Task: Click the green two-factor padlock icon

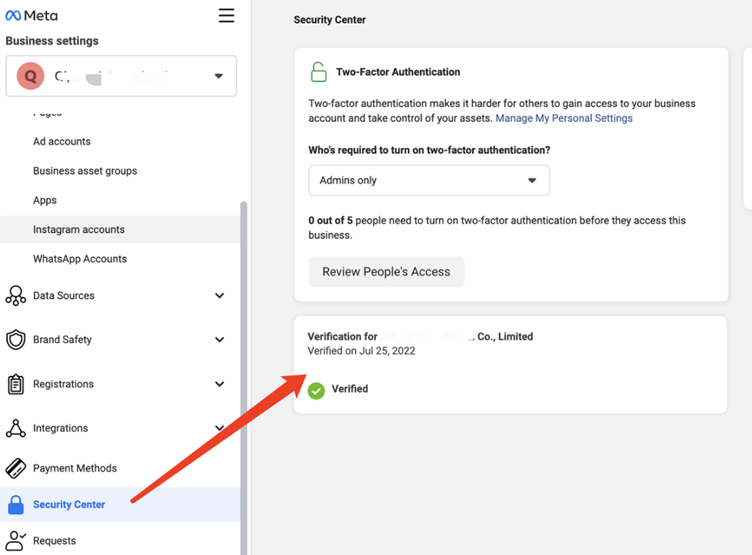Action: 318,72
